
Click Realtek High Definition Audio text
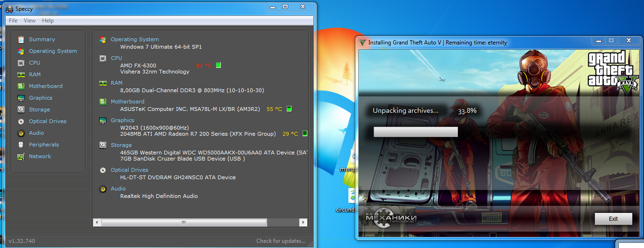(159, 196)
